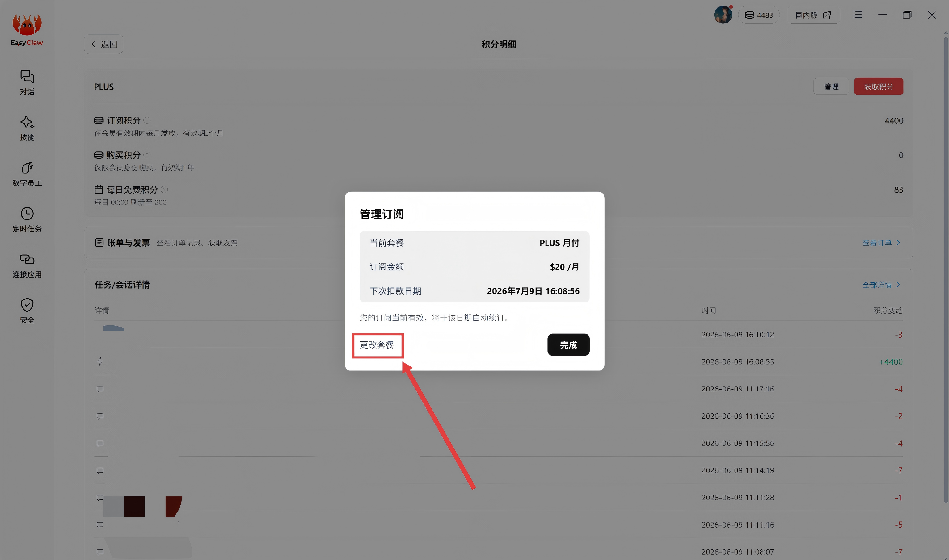Click the 2026-06-09 11:11:16 timestamp
This screenshot has width=949, height=560.
[x=737, y=525]
